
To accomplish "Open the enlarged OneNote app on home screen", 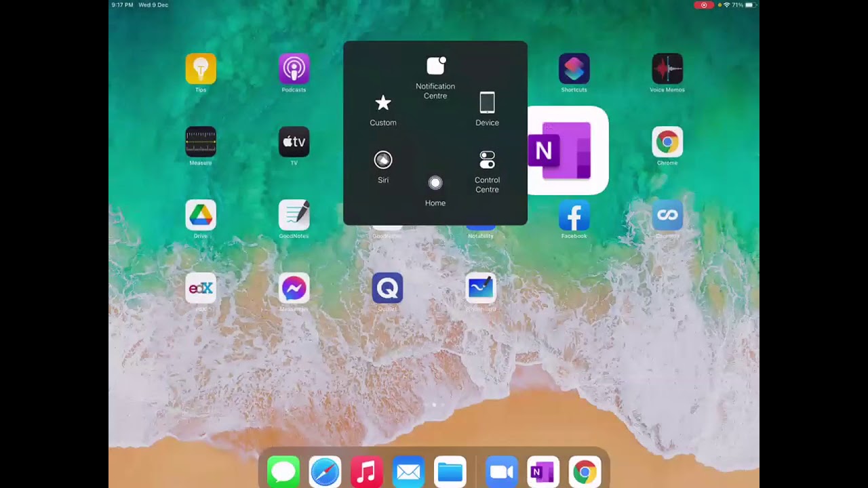I will coord(568,150).
